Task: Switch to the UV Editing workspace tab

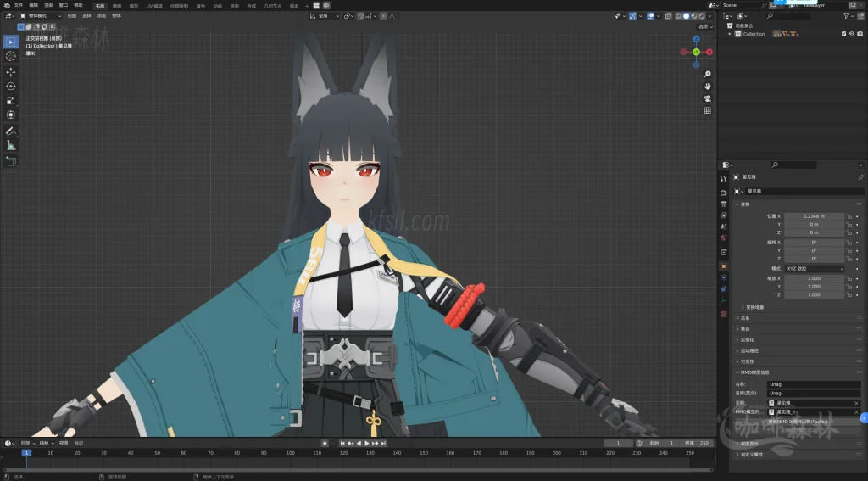Action: pyautogui.click(x=154, y=6)
